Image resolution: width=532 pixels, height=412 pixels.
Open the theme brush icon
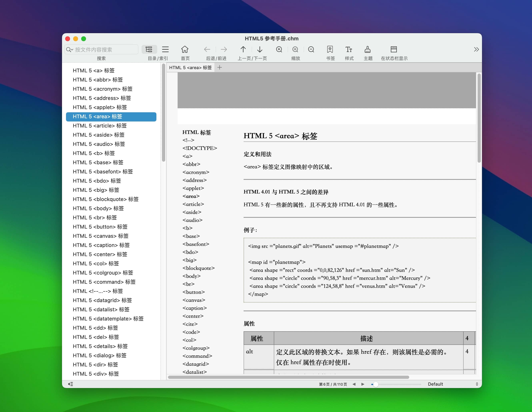pyautogui.click(x=368, y=49)
